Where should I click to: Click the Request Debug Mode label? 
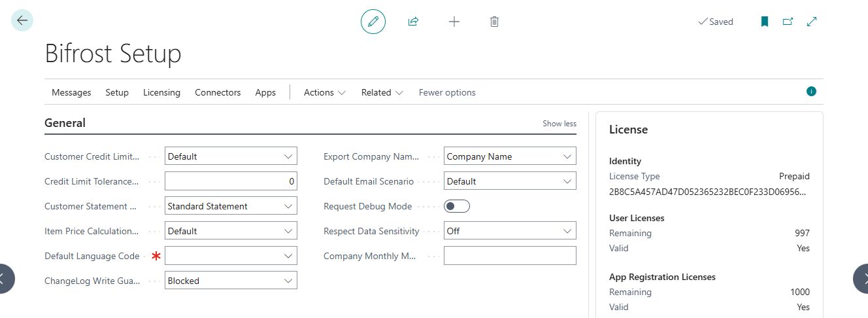click(367, 206)
